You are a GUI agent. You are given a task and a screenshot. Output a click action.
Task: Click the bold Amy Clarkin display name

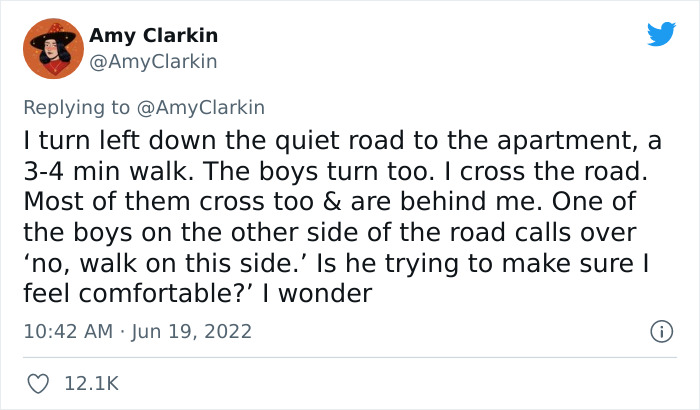pos(153,35)
